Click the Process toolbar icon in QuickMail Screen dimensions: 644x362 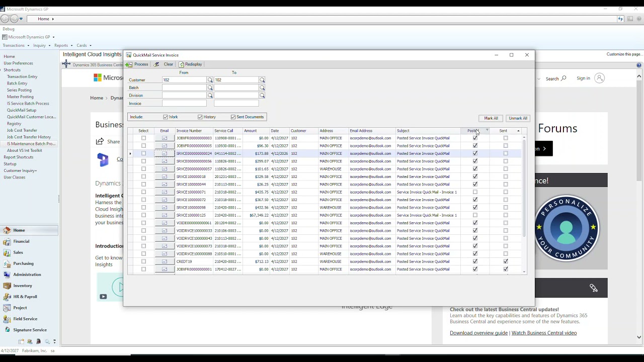129,64
